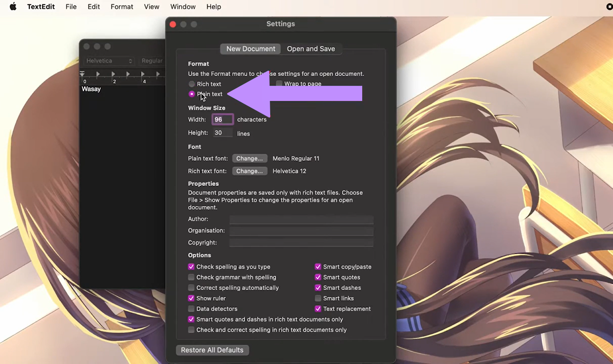Switch to the Open and Save tab
Screen dimensions: 613x364
pos(311,49)
